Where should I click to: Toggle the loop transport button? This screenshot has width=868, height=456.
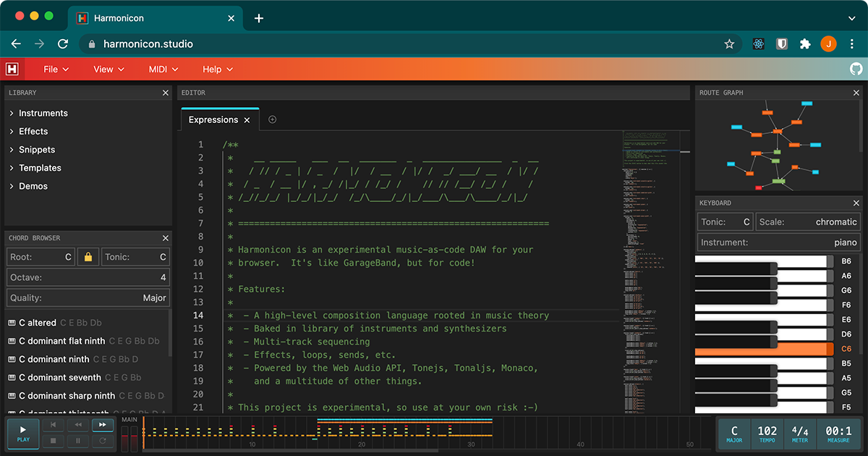tap(103, 440)
